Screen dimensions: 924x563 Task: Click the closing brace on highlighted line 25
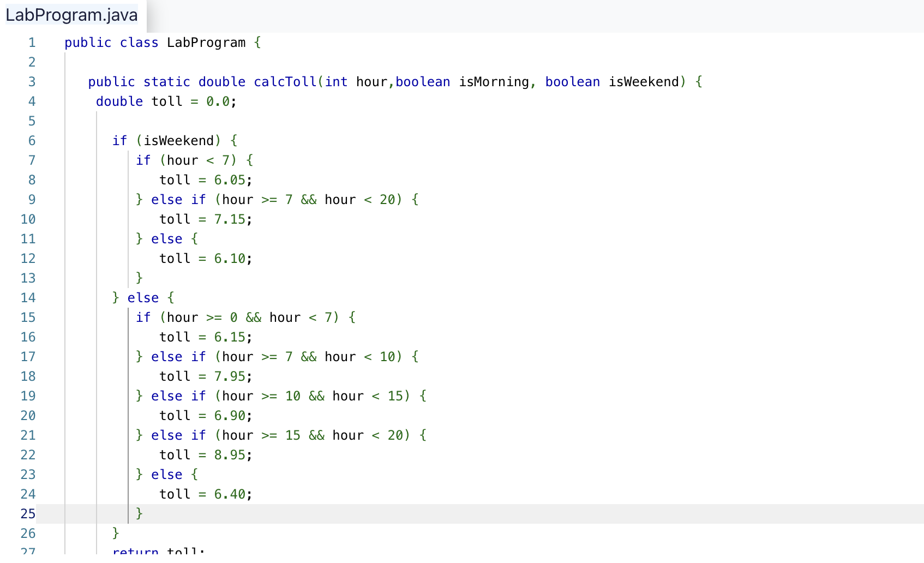(x=139, y=513)
